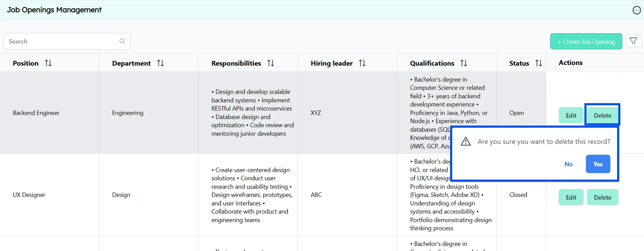Open the filter funnel icon
644x251 pixels.
coord(633,41)
